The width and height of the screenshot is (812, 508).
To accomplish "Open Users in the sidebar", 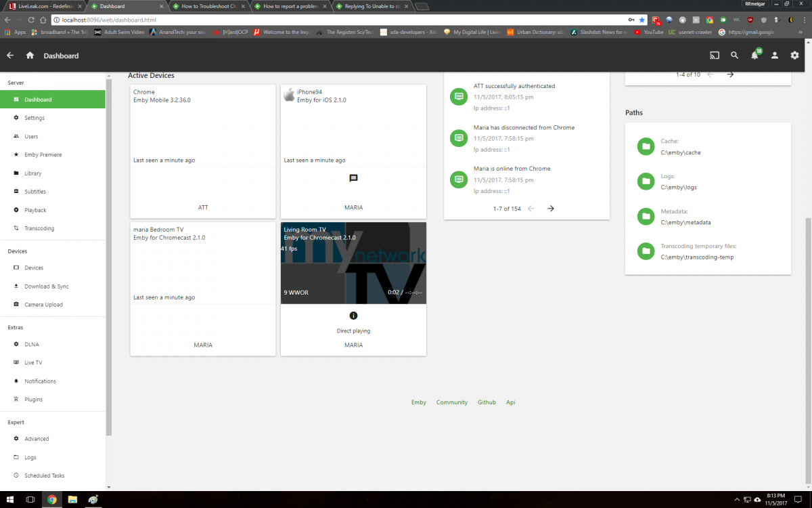I will point(53,136).
